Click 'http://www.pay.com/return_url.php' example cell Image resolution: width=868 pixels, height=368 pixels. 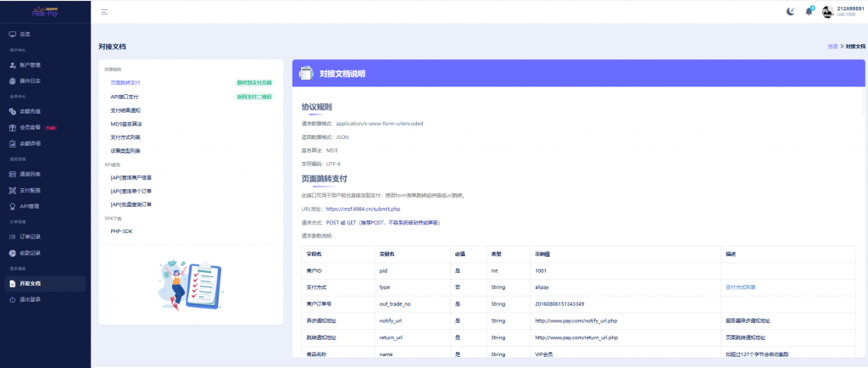pos(626,337)
